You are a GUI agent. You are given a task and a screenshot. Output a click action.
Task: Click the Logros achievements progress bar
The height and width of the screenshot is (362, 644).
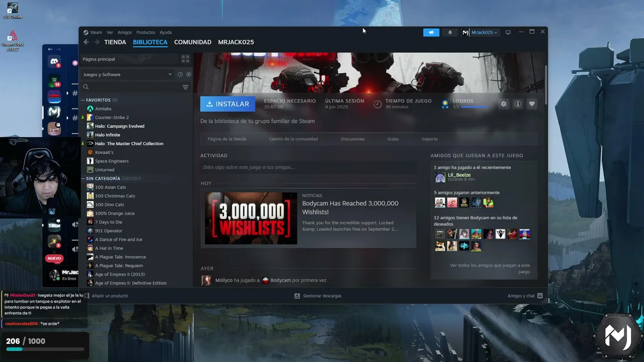[x=474, y=107]
